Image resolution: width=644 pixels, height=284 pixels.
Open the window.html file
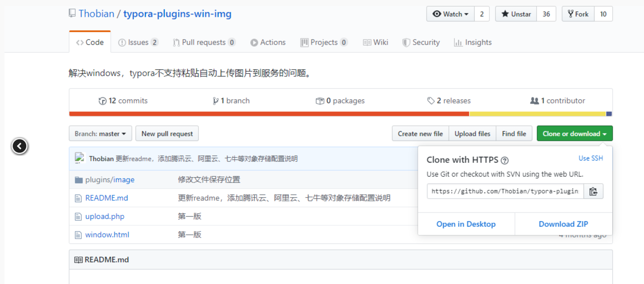(107, 235)
